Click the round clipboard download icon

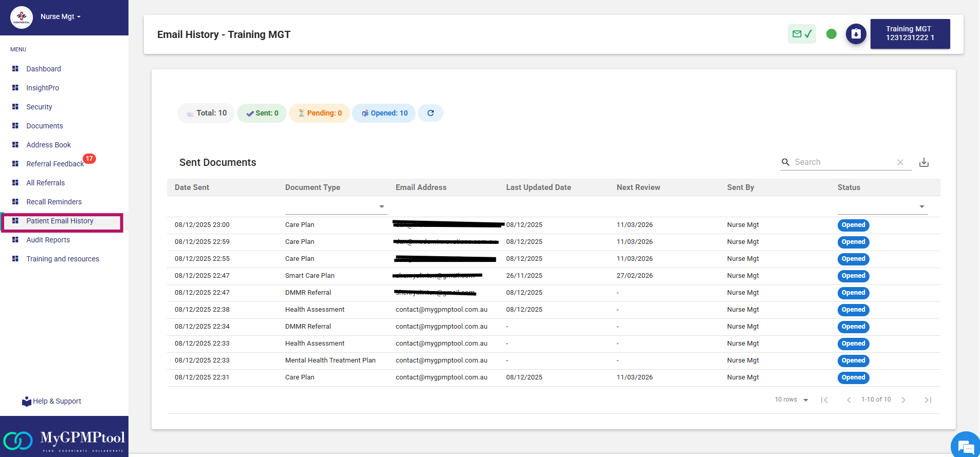pyautogui.click(x=856, y=34)
